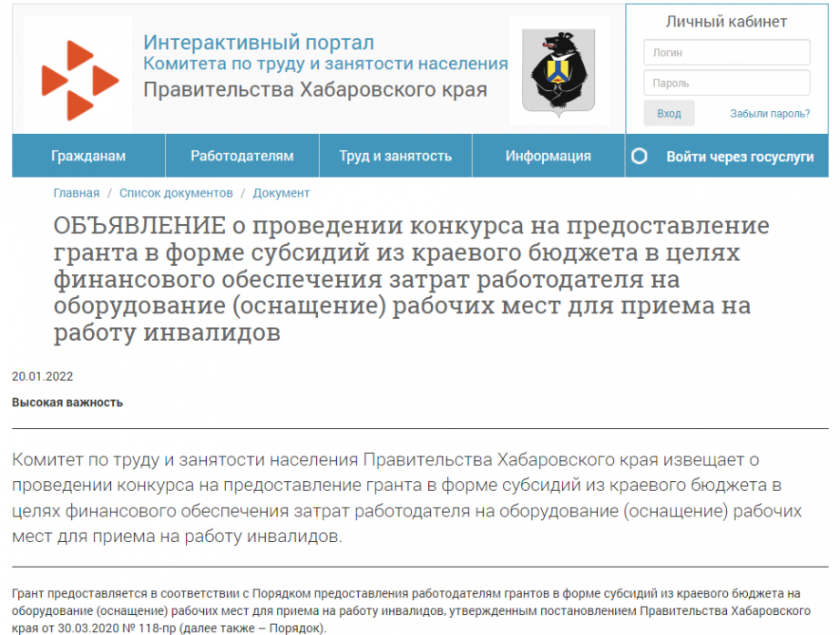Open Список документов breadcrumb link

pos(176,193)
